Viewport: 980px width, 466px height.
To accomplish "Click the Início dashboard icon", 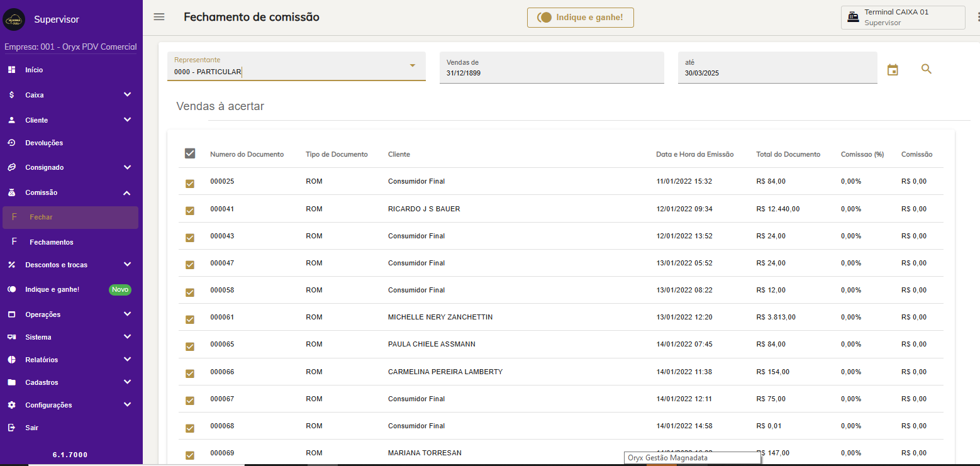I will click(11, 70).
